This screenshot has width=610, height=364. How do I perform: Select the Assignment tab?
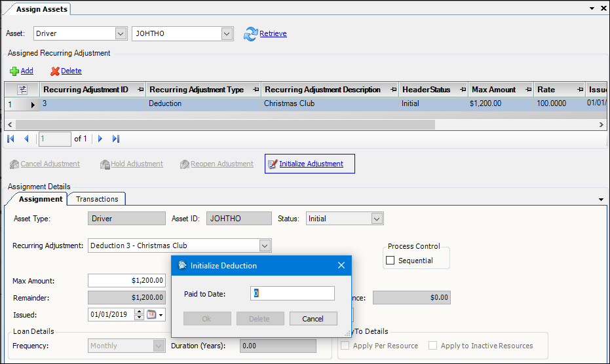pos(41,199)
